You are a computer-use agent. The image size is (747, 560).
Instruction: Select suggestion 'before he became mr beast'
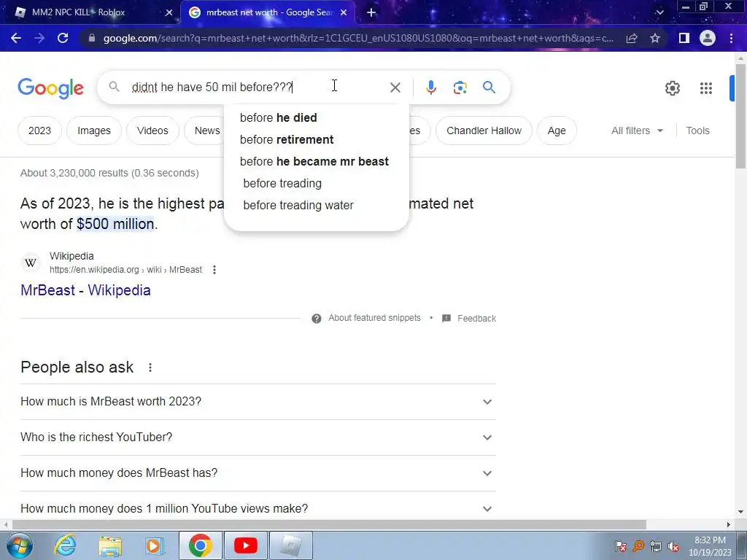(x=317, y=161)
